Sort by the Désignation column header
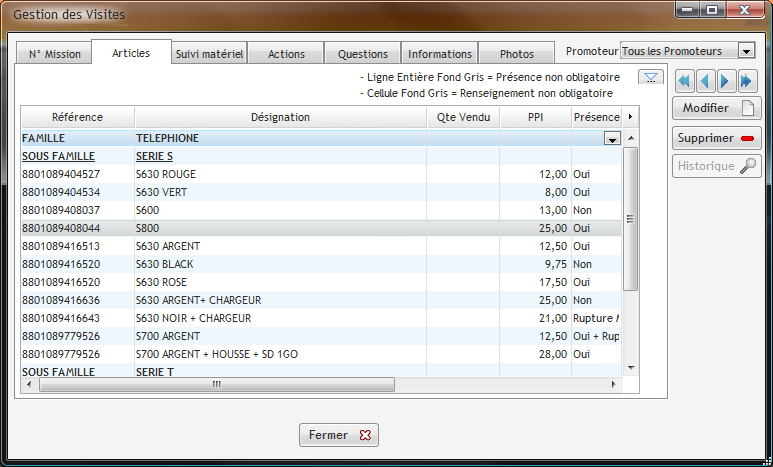Viewport: 773px width, 467px height. (280, 117)
